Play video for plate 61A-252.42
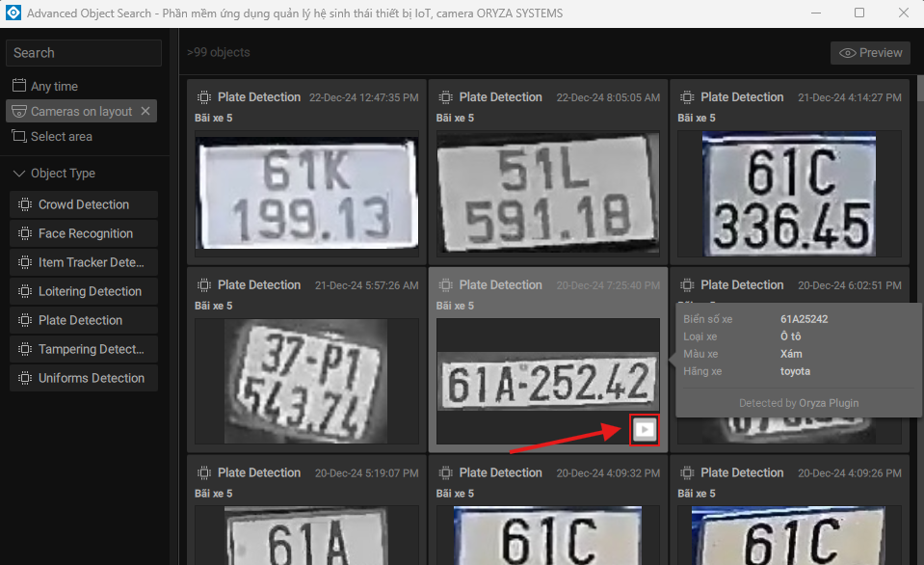The width and height of the screenshot is (924, 565). click(644, 429)
